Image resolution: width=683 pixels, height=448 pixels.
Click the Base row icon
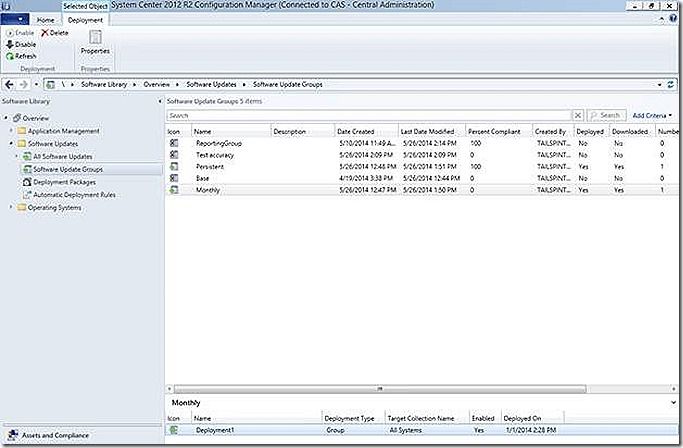[x=174, y=178]
